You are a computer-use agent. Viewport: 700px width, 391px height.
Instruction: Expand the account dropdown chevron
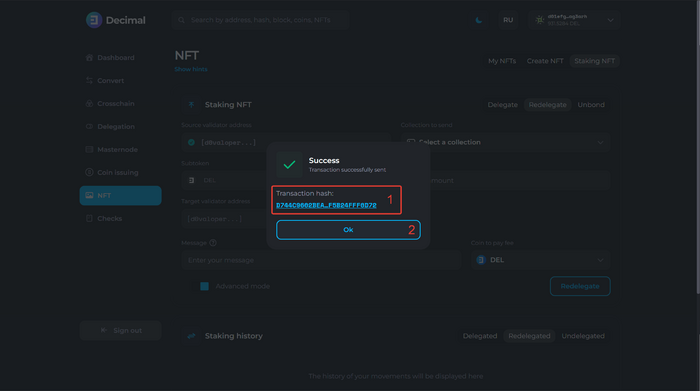point(610,20)
